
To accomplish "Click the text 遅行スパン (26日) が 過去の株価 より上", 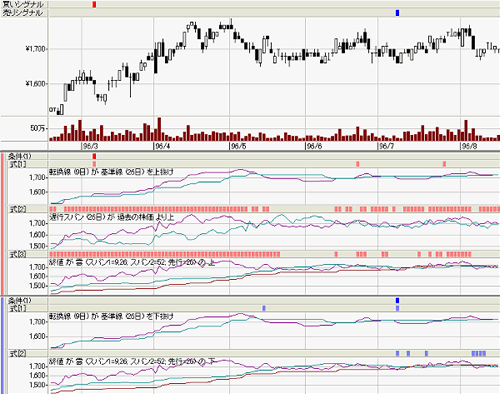I will coord(112,217).
